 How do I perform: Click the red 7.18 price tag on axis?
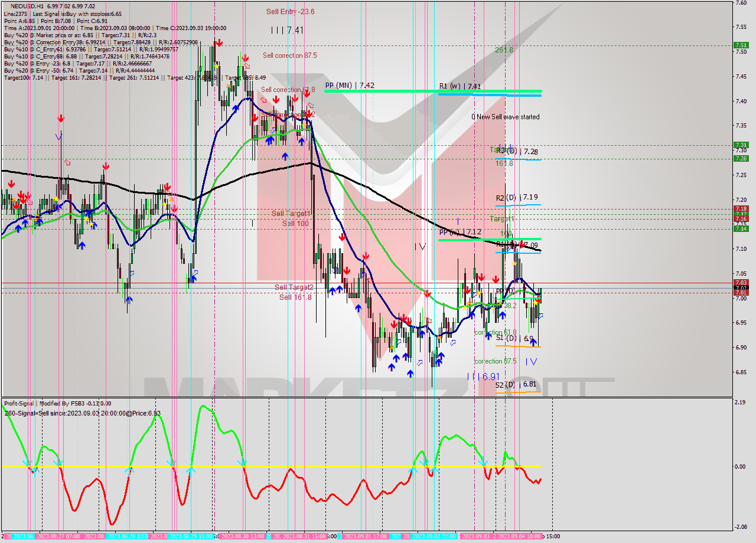740,209
